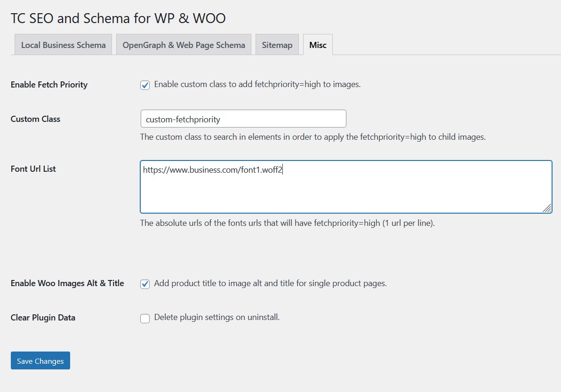This screenshot has height=392, width=561.
Task: Click the Custom Class text field
Action: tap(243, 119)
